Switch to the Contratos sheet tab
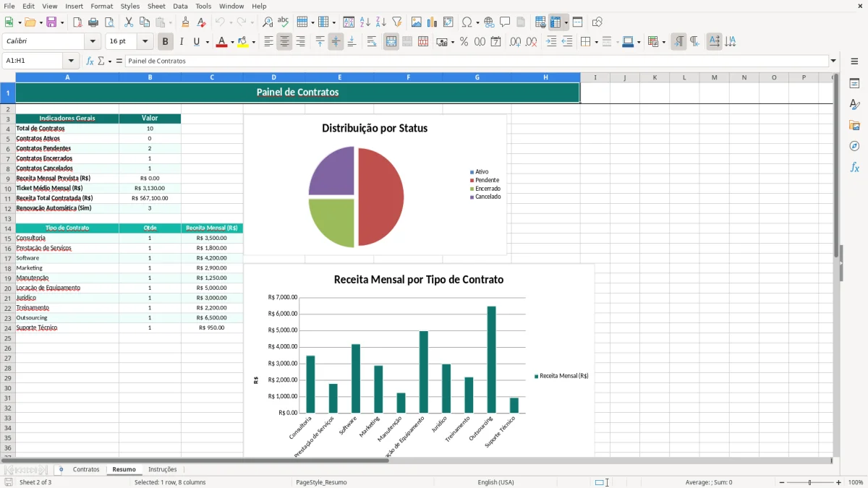 click(x=86, y=469)
